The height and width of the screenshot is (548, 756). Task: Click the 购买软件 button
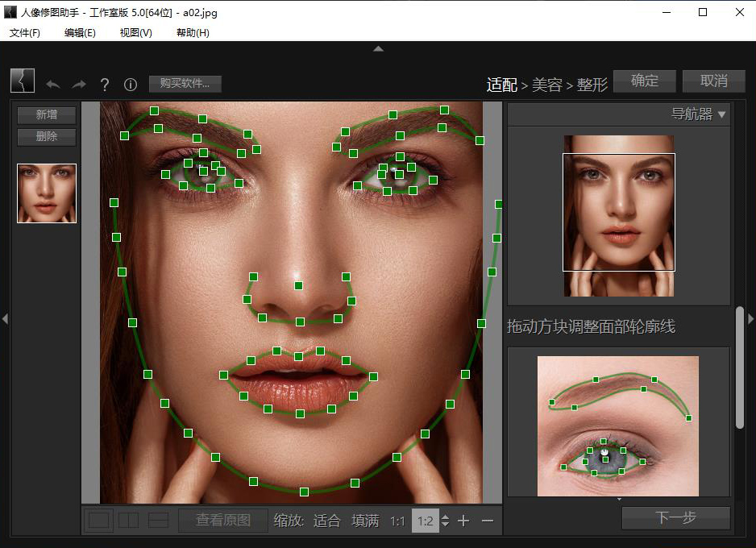185,84
